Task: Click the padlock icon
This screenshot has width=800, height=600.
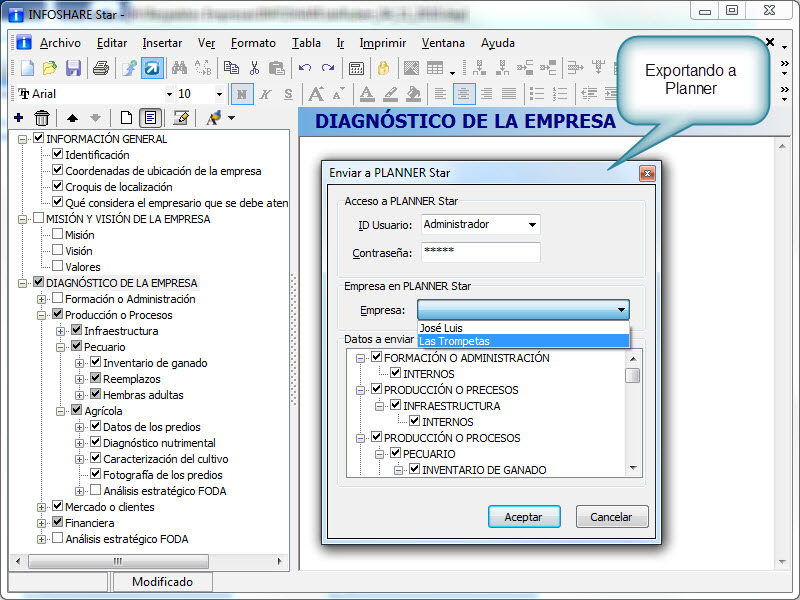Action: pyautogui.click(x=383, y=68)
